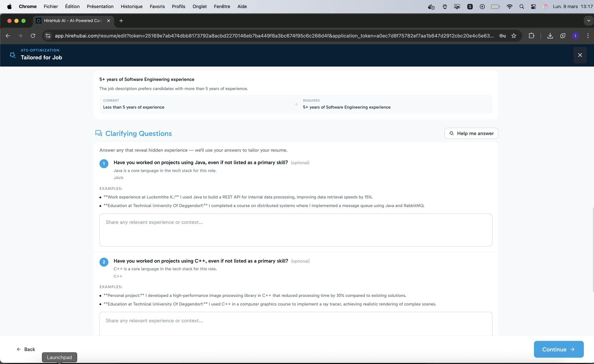Reload the page
Viewport: 594px width, 364px height.
point(33,36)
